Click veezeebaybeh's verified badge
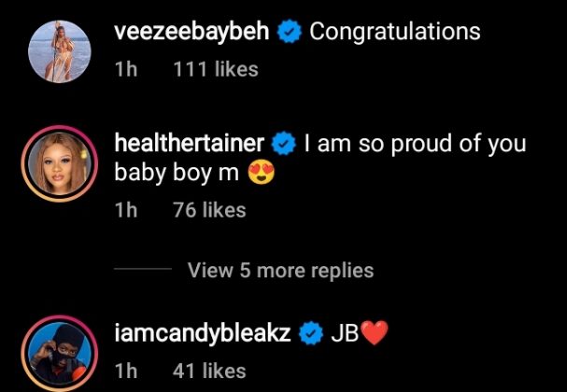The width and height of the screenshot is (567, 392). click(x=290, y=33)
